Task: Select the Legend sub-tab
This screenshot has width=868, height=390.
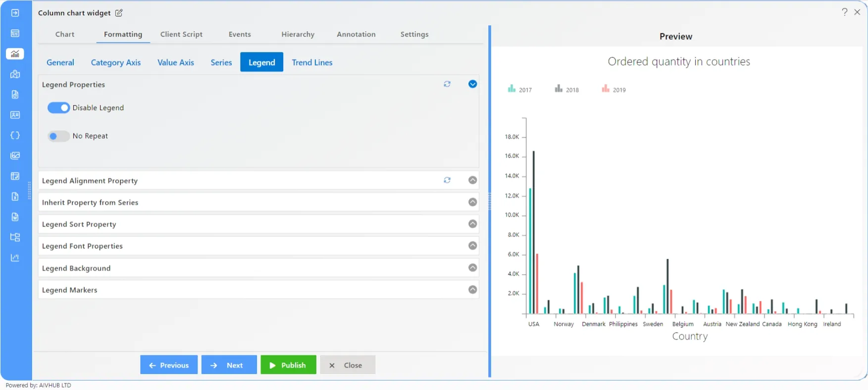Action: point(262,62)
